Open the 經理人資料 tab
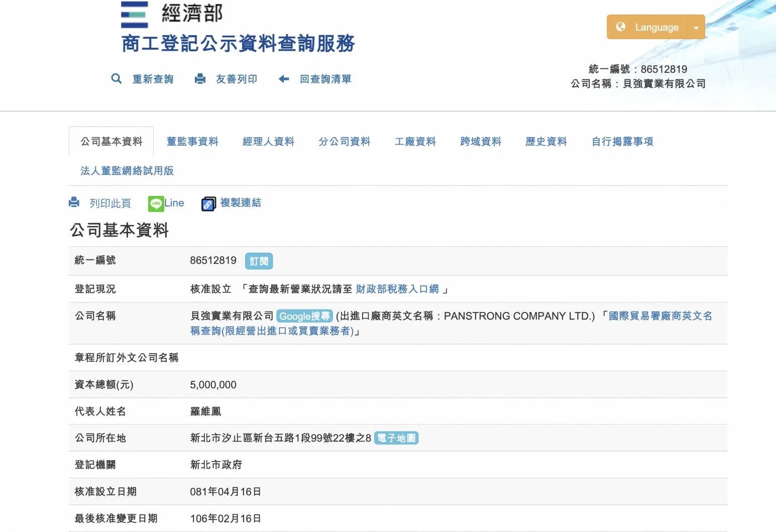This screenshot has height=532, width=776. tap(268, 142)
